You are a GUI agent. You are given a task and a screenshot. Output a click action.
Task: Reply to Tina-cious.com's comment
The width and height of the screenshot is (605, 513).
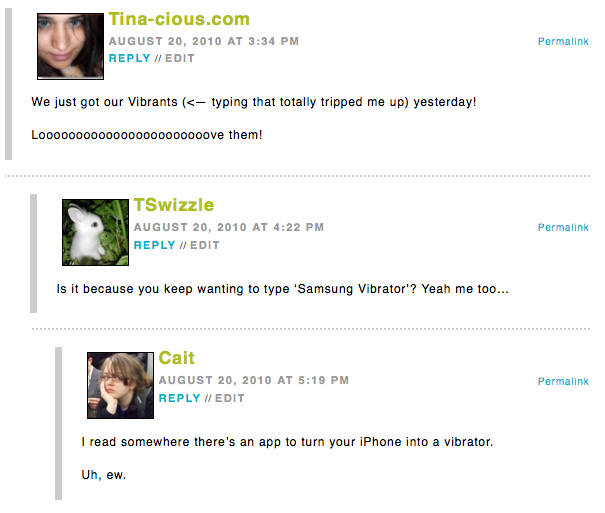coord(129,58)
